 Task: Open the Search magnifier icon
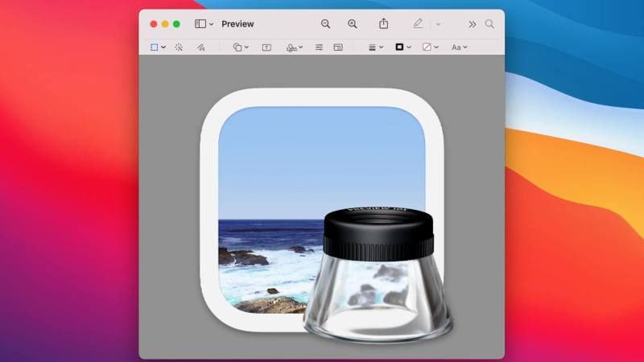(489, 24)
